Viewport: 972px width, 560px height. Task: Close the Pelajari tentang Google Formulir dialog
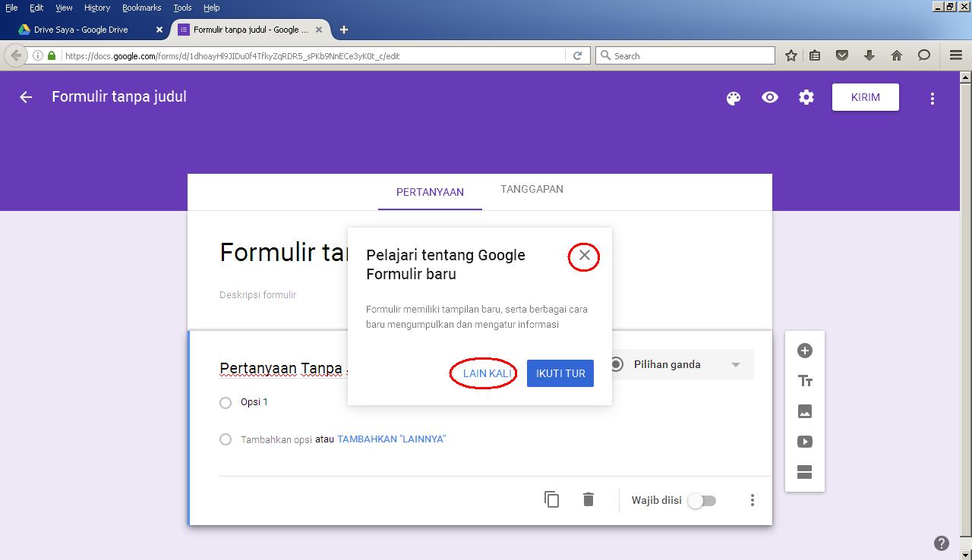click(x=584, y=256)
